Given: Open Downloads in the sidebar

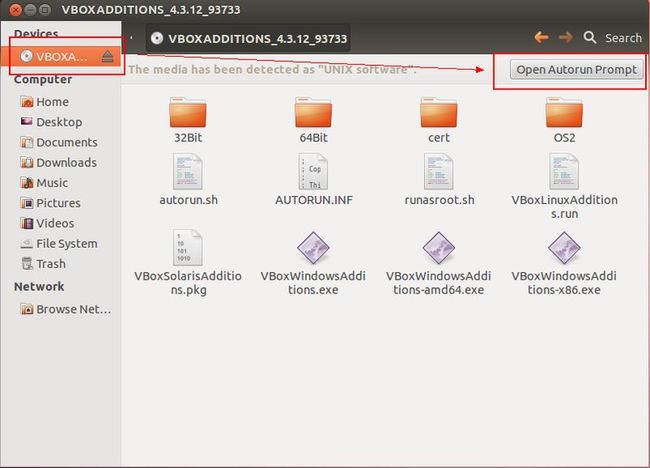Looking at the screenshot, I should pyautogui.click(x=61, y=162).
